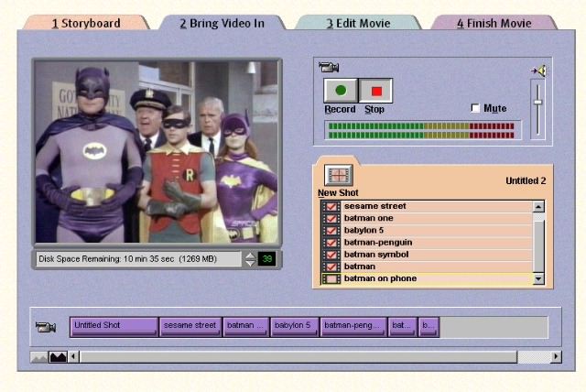The image size is (586, 392).
Task: Select the Untitled Shot clip in timeline
Action: pos(114,325)
